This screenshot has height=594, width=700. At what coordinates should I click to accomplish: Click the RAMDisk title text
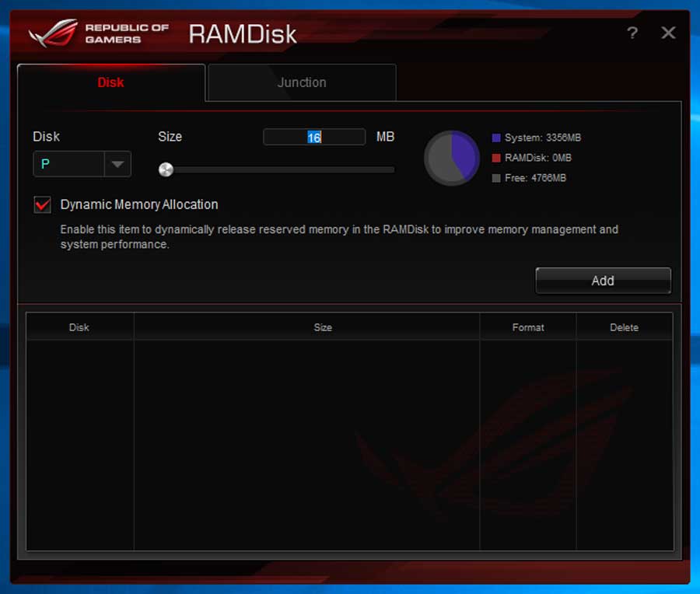pyautogui.click(x=243, y=34)
